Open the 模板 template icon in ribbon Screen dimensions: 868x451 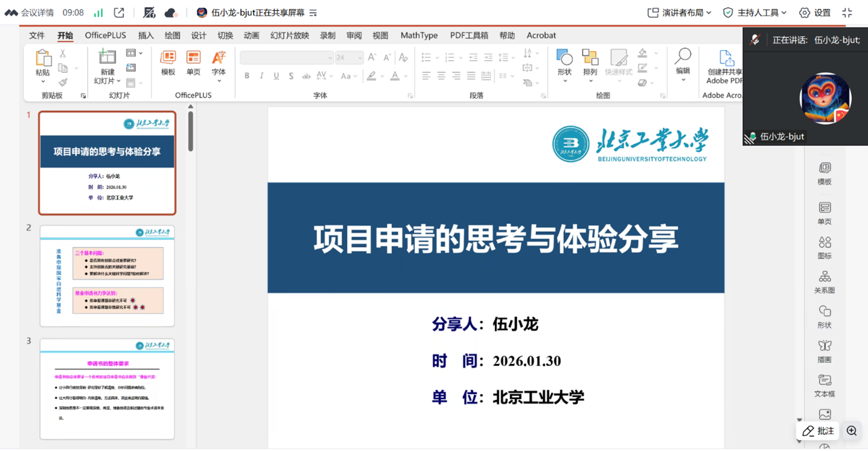(x=168, y=58)
